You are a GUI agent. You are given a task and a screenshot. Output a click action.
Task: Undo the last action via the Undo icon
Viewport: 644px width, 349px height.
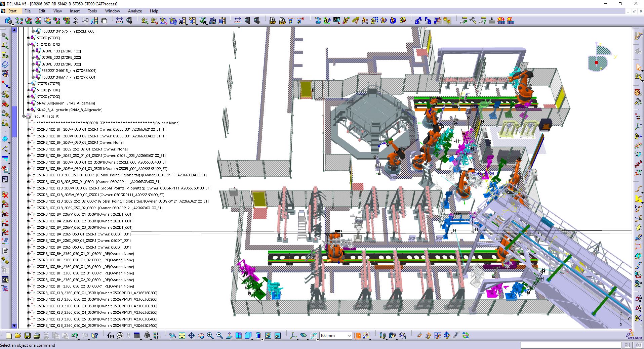click(x=75, y=335)
